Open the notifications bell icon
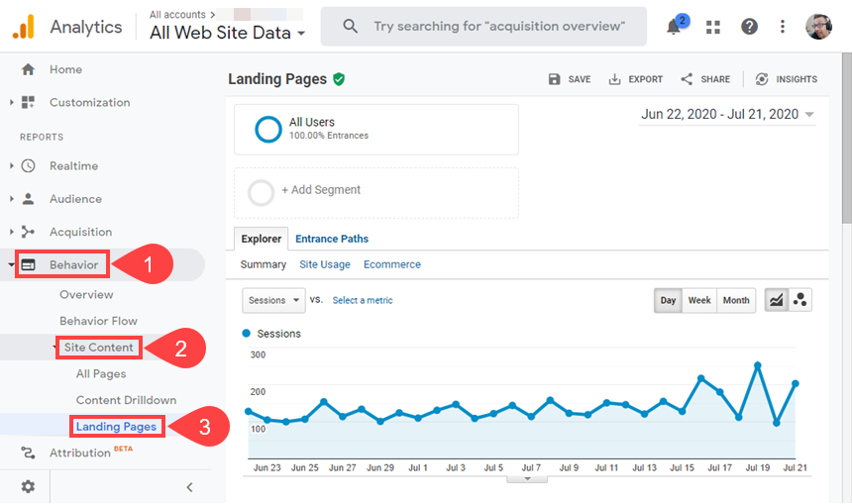 [x=674, y=26]
